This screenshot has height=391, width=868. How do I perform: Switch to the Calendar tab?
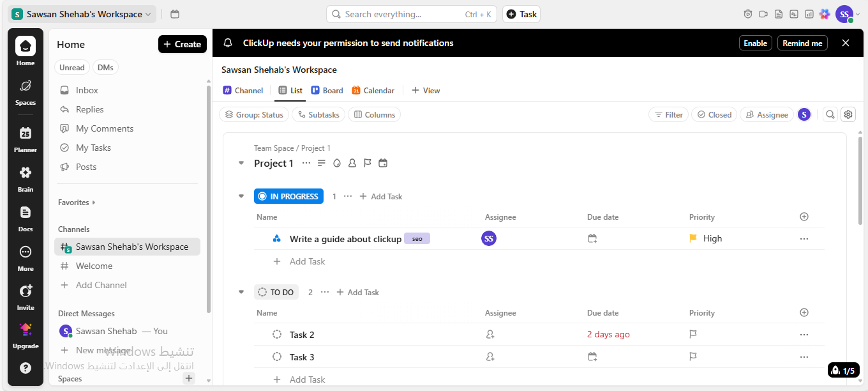coord(373,90)
